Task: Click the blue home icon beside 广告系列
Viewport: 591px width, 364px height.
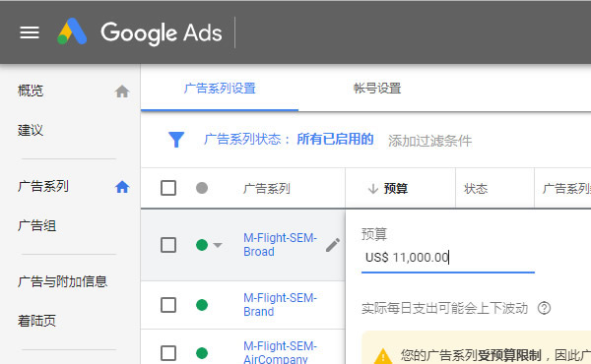Action: coord(122,187)
